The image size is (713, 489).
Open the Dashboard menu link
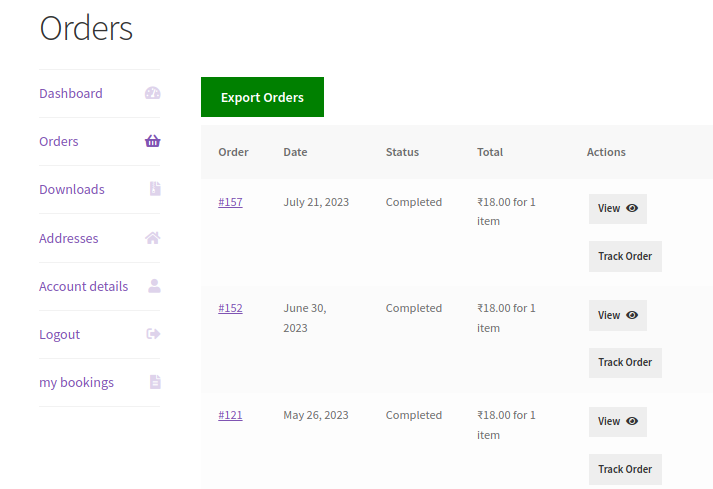[x=71, y=93]
